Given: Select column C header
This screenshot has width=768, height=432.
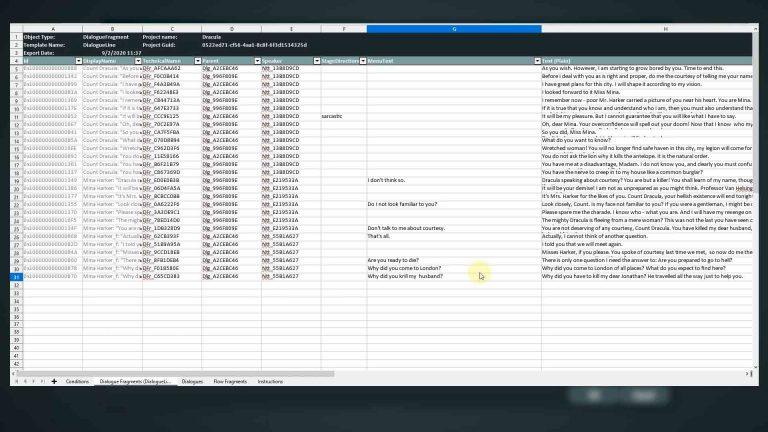Looking at the screenshot, I should 172,29.
